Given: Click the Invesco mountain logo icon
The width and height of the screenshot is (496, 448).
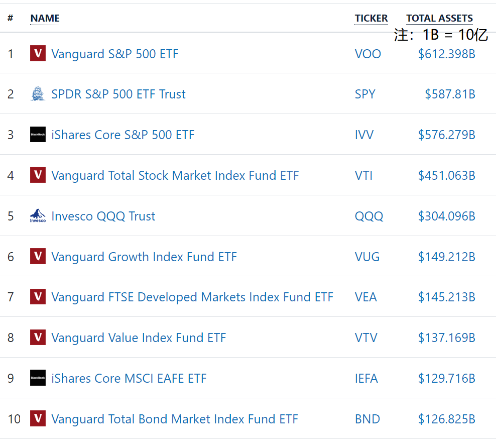Looking at the screenshot, I should 38,216.
